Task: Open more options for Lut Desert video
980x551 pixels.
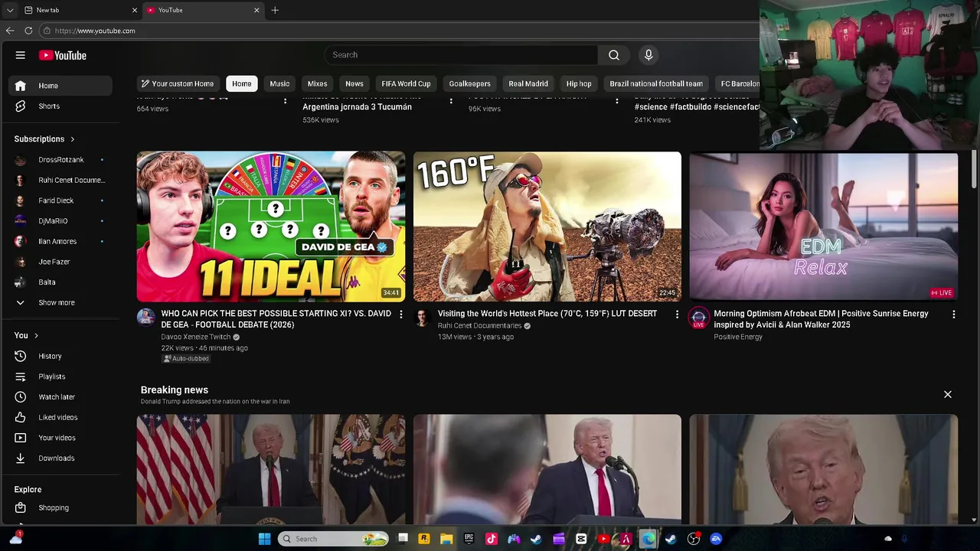Action: pos(677,315)
